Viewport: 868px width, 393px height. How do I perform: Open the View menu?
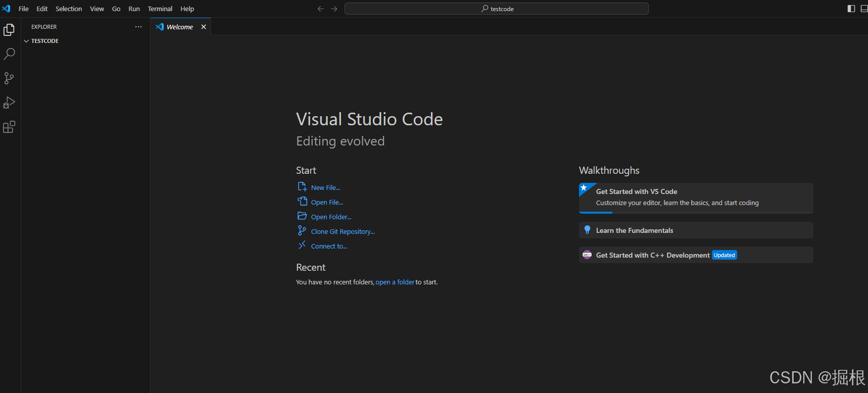[97, 9]
